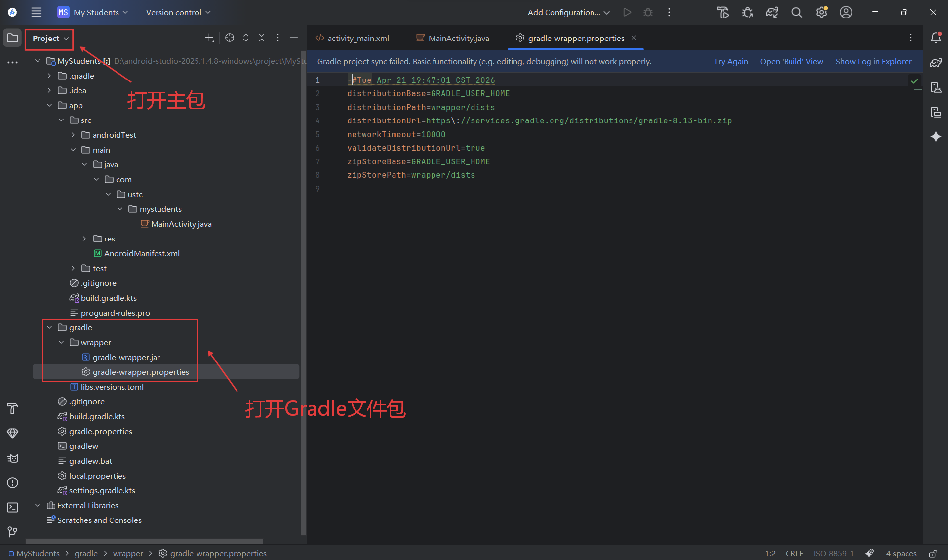Click Open 'Build' View link
The image size is (948, 560).
pos(791,61)
